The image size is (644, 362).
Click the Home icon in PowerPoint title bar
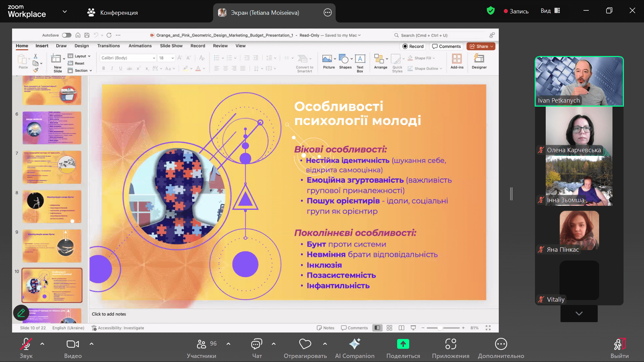point(78,35)
